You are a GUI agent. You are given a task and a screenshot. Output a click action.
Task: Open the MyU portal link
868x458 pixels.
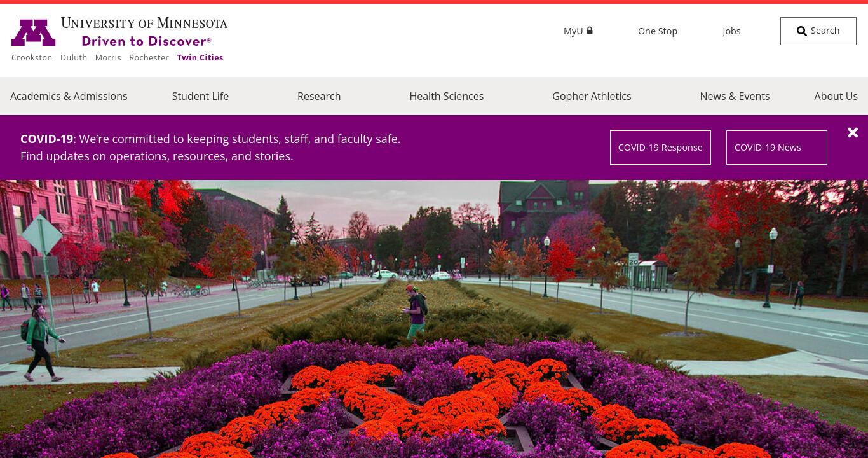point(578,31)
